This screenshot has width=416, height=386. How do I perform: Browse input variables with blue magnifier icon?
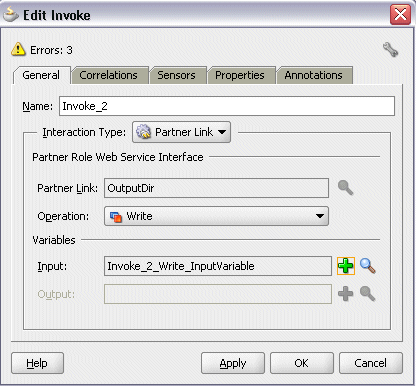(x=368, y=266)
